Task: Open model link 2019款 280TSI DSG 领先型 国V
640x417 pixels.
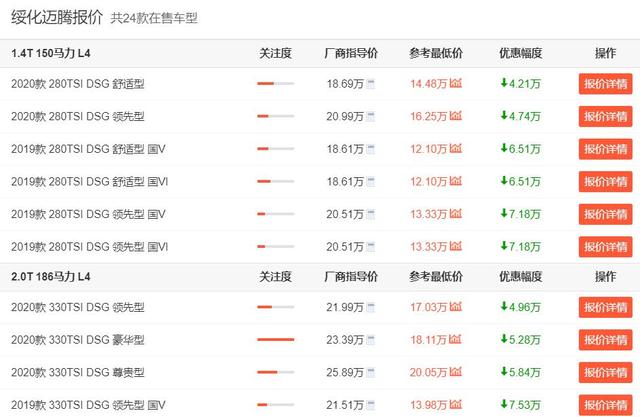Action: pos(88,214)
